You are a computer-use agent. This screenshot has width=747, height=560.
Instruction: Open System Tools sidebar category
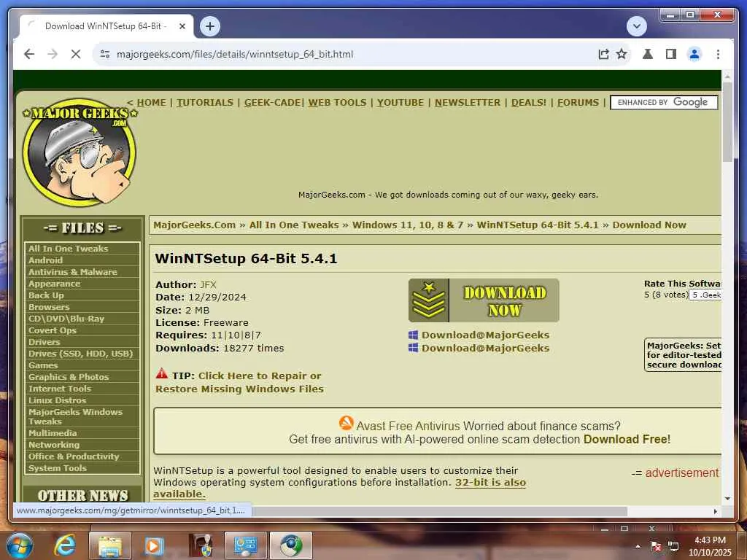point(57,467)
